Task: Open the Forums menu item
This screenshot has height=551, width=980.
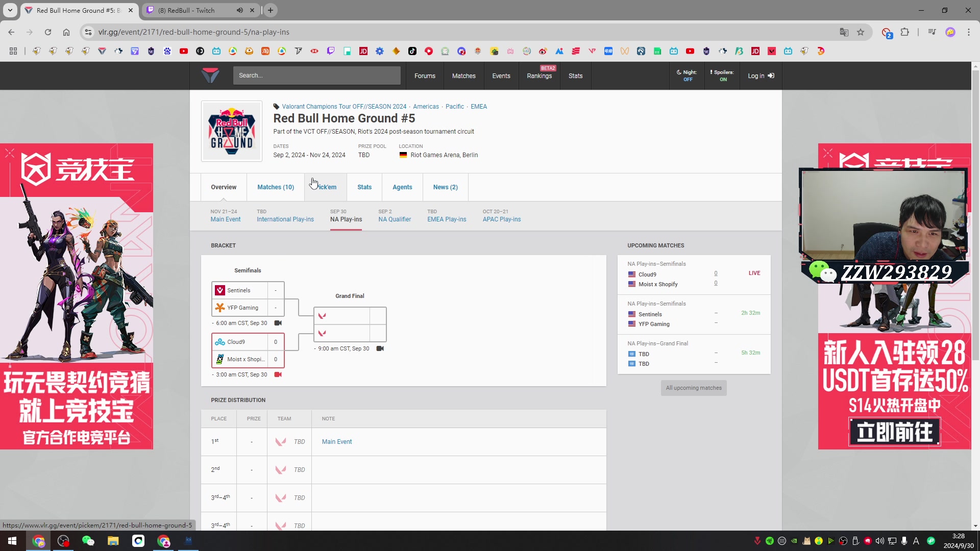Action: click(x=425, y=76)
